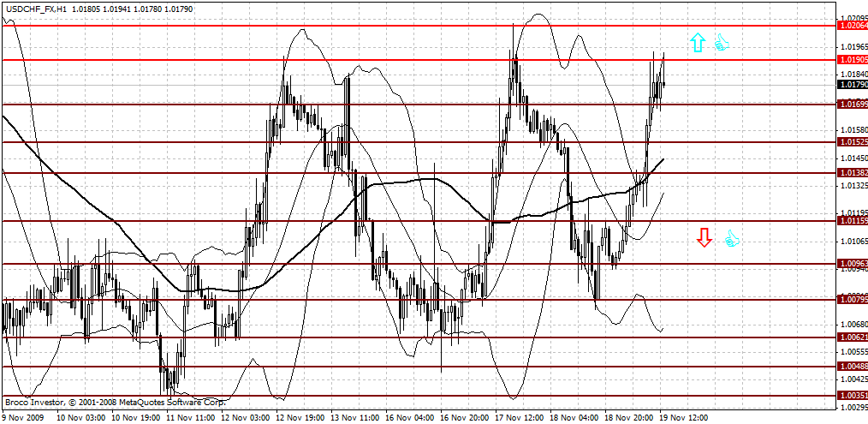Viewport: 868px width, 424px height.
Task: Click the 16 Nov 20:00 time axis label
Action: point(464,417)
